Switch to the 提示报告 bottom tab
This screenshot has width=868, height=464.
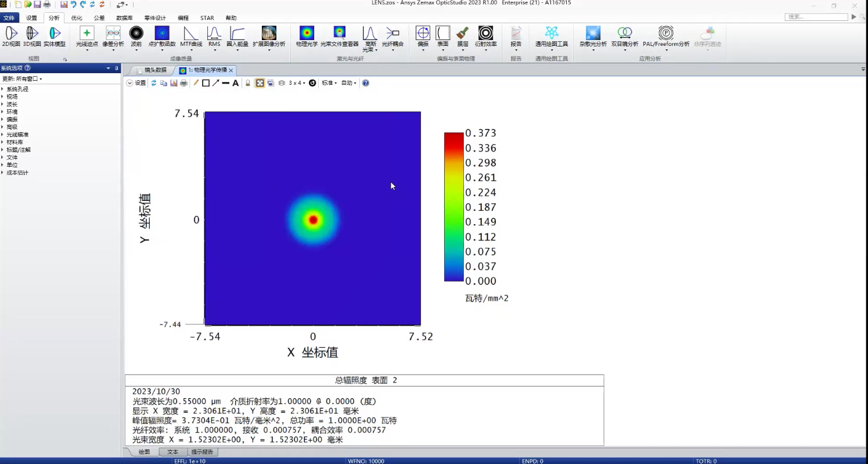click(x=202, y=452)
